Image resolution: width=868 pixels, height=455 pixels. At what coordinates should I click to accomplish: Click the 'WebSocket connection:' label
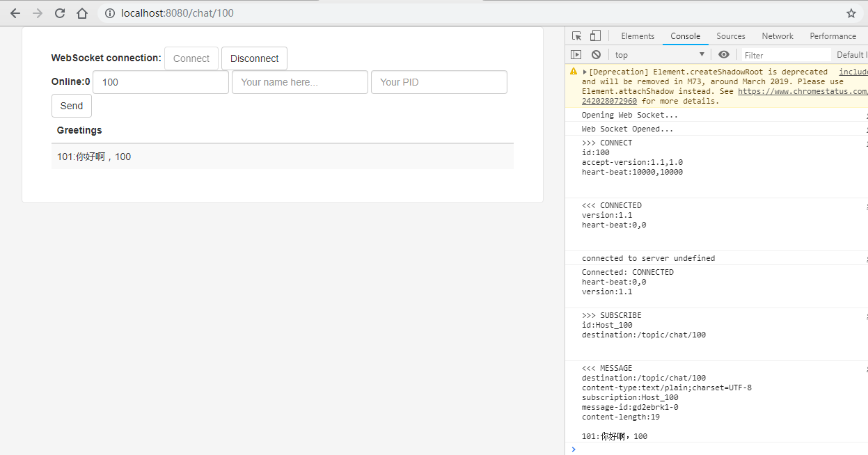pos(106,58)
